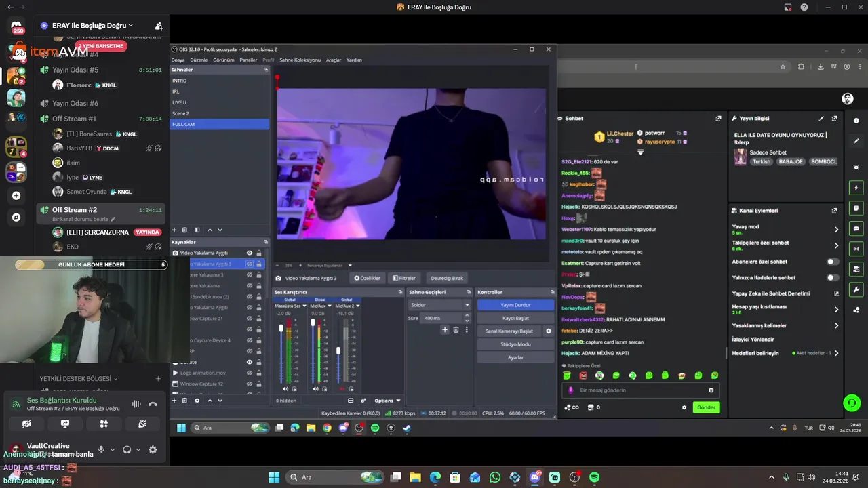The height and width of the screenshot is (488, 868).
Task: Open Discord activities launcher icon
Action: pos(104,424)
